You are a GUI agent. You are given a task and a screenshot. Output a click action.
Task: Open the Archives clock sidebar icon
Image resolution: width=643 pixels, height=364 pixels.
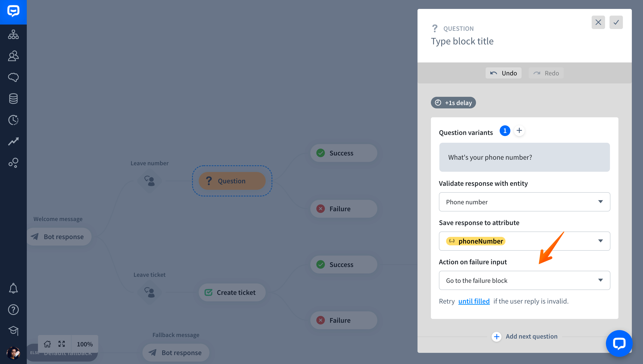tap(13, 120)
